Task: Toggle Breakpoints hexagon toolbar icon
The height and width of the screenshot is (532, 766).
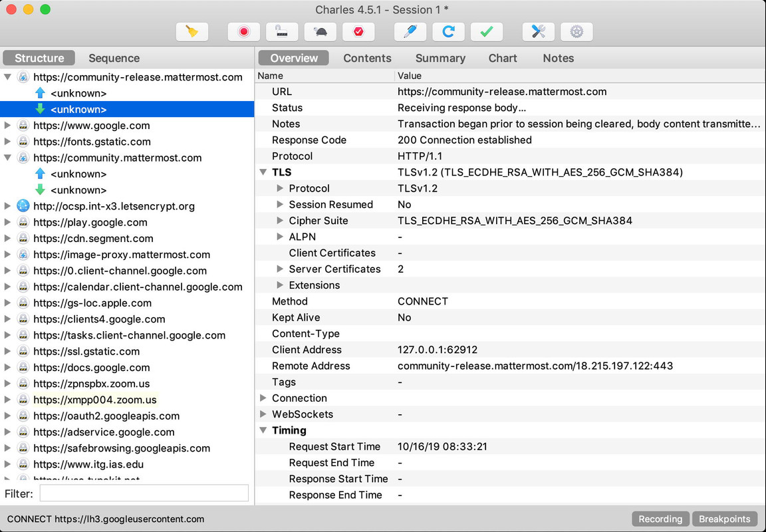Action: (x=358, y=32)
